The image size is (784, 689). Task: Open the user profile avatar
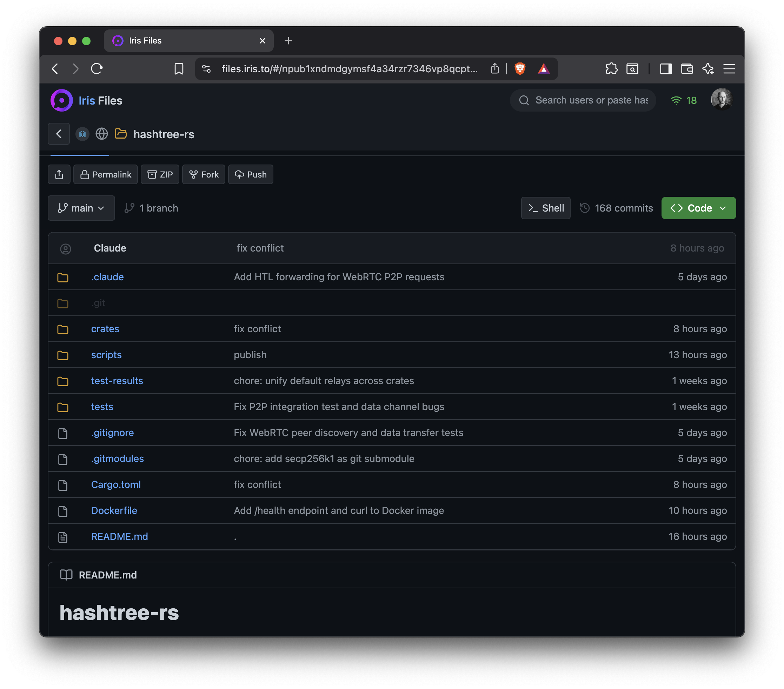[x=721, y=100]
